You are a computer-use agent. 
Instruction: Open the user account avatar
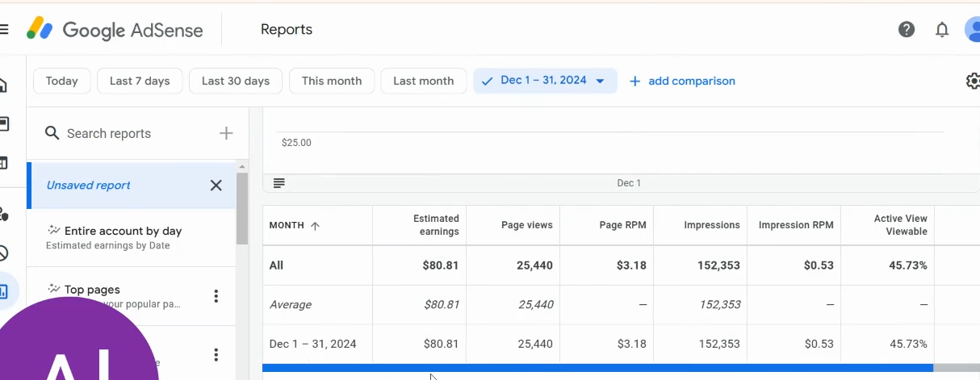pos(973,30)
